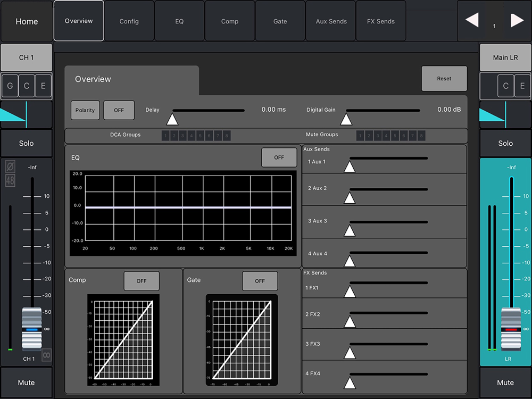This screenshot has height=399, width=532.
Task: Click the 0.00 dB gain value
Action: (x=449, y=110)
